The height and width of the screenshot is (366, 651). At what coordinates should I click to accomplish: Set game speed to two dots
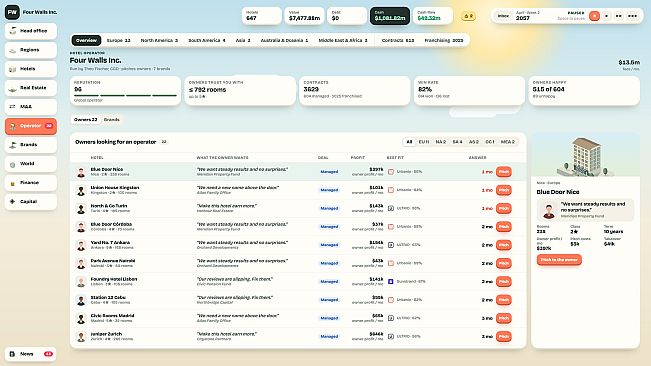click(x=619, y=16)
